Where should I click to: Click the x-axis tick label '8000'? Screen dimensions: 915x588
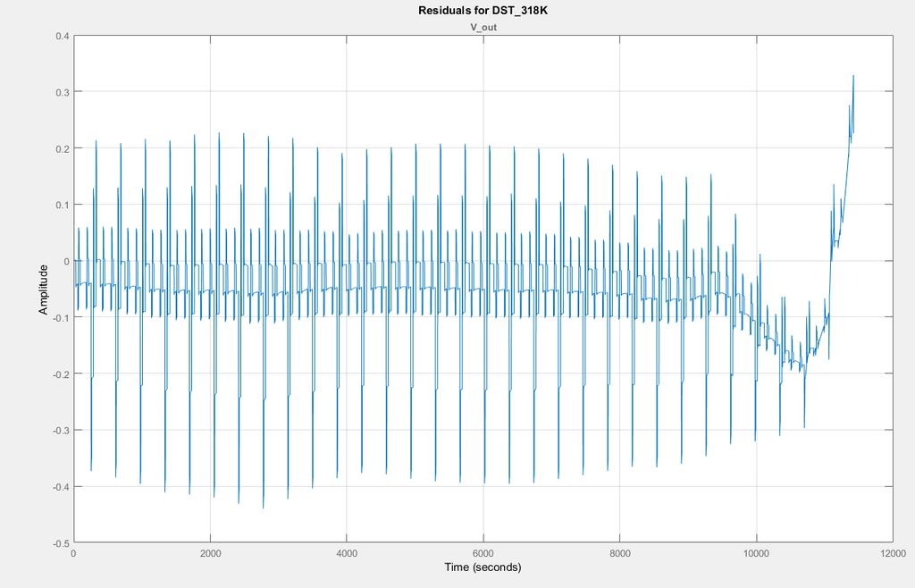(x=620, y=553)
